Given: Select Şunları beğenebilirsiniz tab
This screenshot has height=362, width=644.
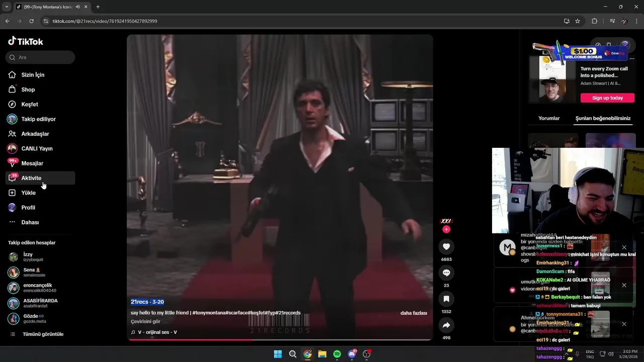Looking at the screenshot, I should 603,119.
